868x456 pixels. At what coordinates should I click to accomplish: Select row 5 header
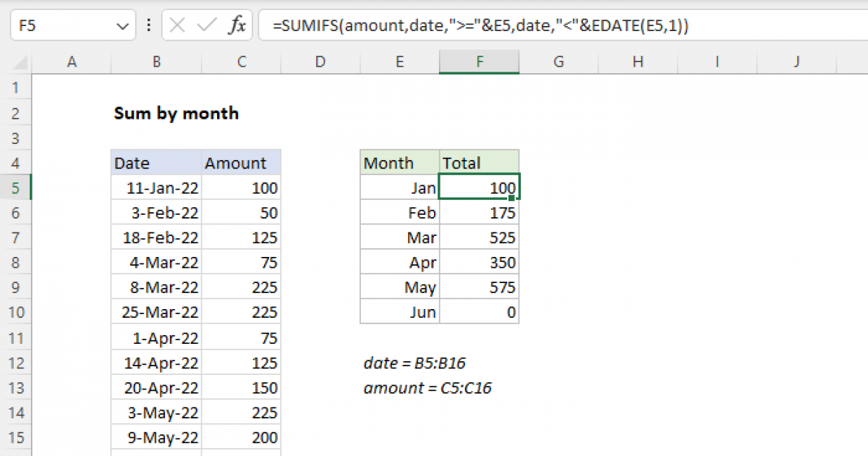pos(16,187)
